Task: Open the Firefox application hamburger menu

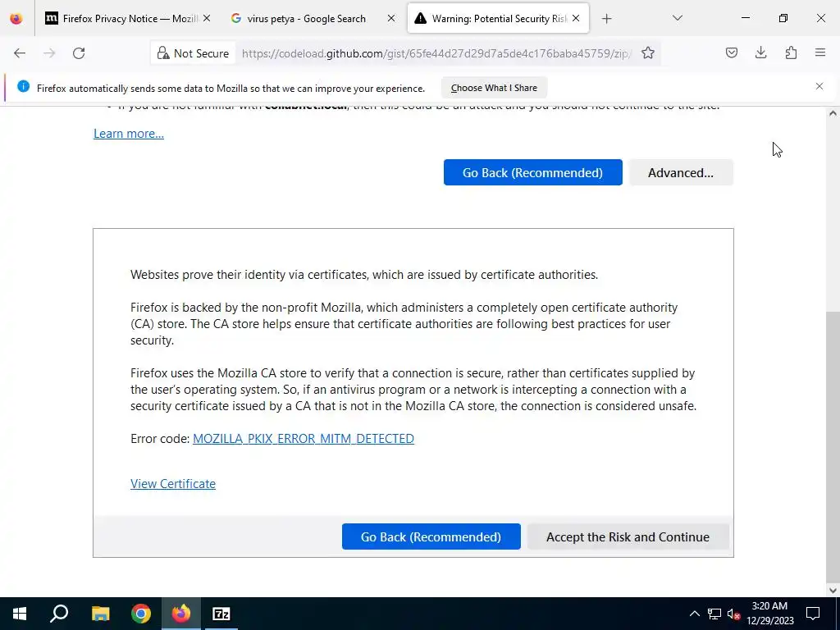Action: point(820,52)
